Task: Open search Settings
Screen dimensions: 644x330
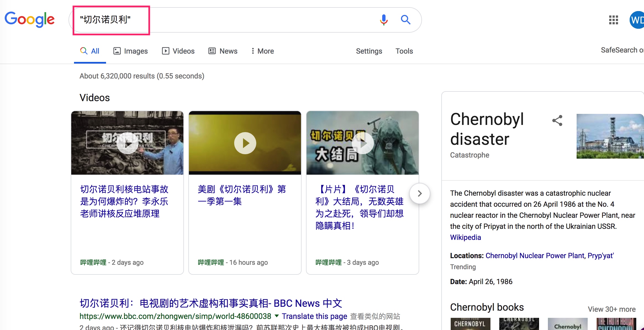Action: coord(369,51)
